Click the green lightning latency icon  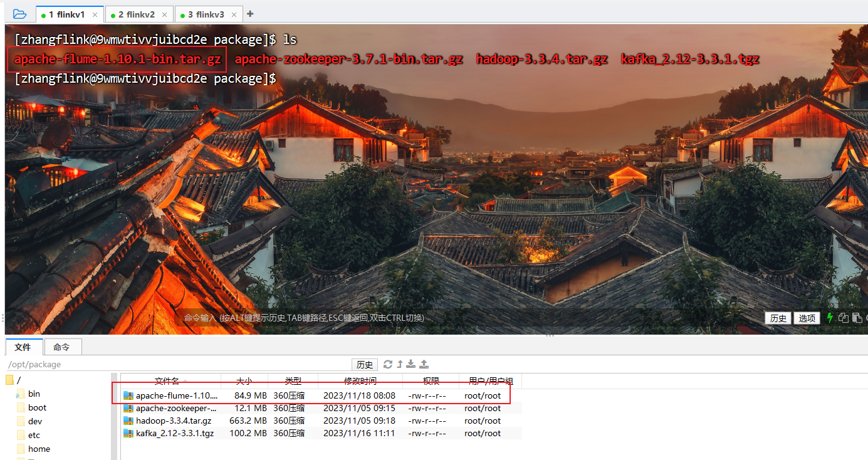(x=829, y=318)
